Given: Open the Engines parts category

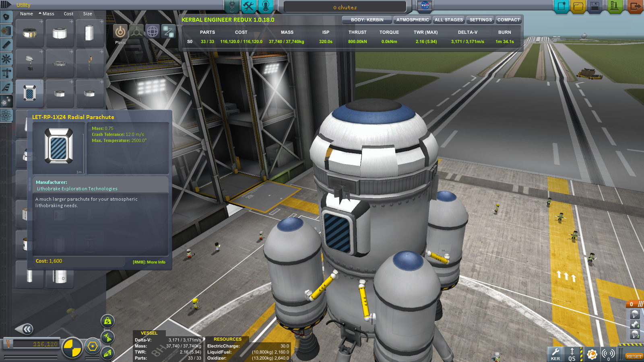Looking at the screenshot, I should coord(6,45).
